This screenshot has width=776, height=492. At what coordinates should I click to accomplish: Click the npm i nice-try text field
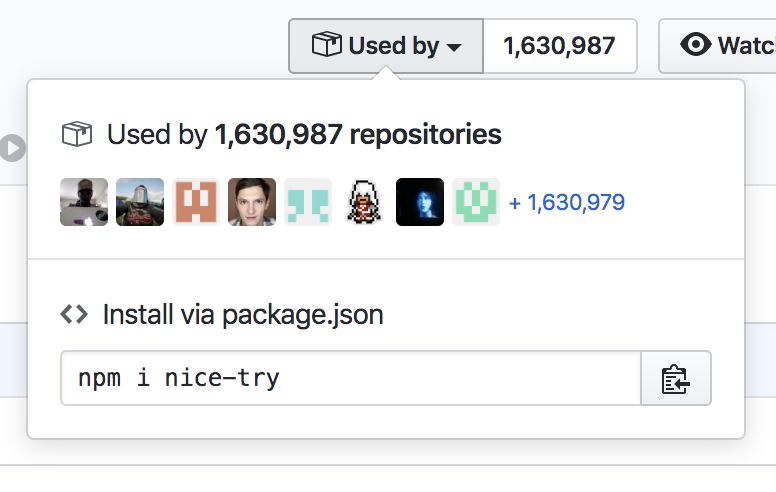pos(350,378)
